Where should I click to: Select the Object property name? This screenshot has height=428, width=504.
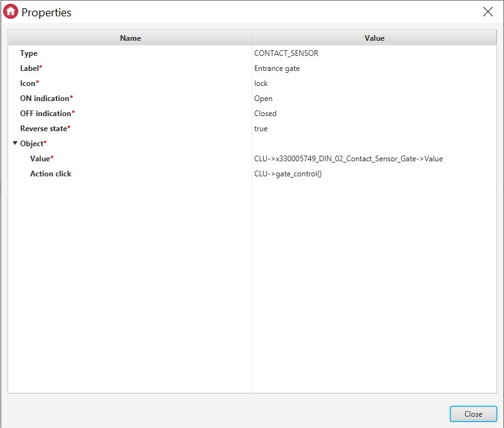(33, 144)
